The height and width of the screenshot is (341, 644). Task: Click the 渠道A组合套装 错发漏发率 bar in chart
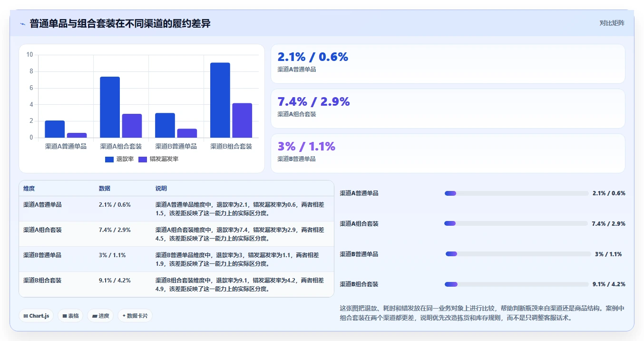tap(132, 126)
